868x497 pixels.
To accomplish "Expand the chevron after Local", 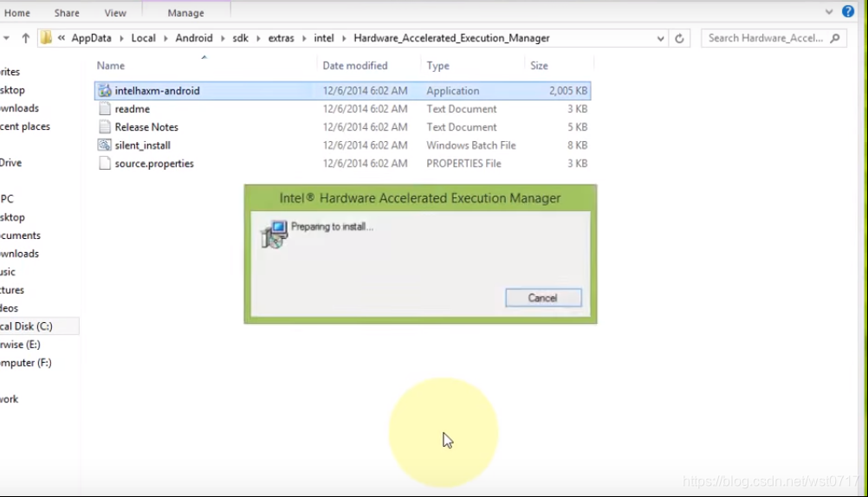I will (x=165, y=38).
